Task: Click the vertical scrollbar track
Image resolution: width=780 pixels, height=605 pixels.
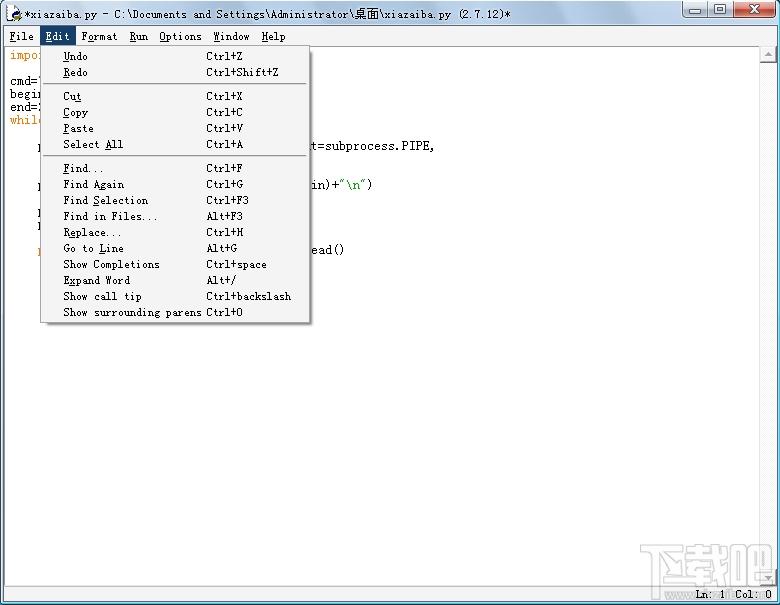Action: click(768, 316)
